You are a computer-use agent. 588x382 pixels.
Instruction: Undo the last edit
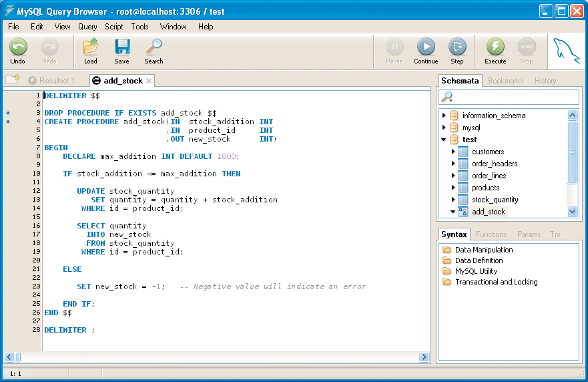(x=18, y=51)
